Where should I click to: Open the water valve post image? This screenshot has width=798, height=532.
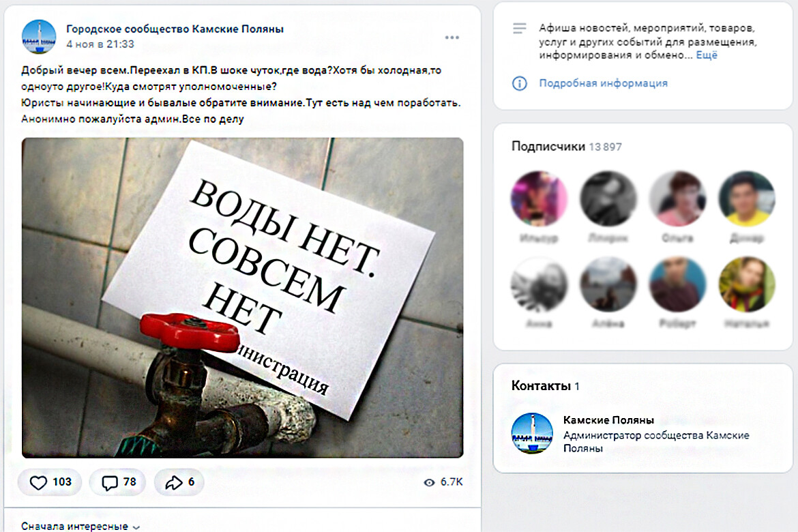point(242,297)
